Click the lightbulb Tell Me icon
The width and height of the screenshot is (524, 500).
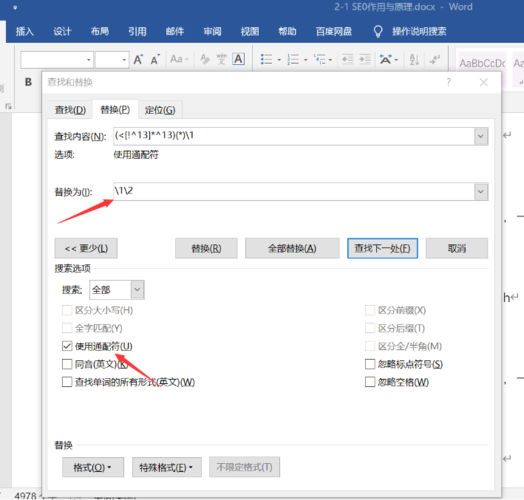coord(378,32)
